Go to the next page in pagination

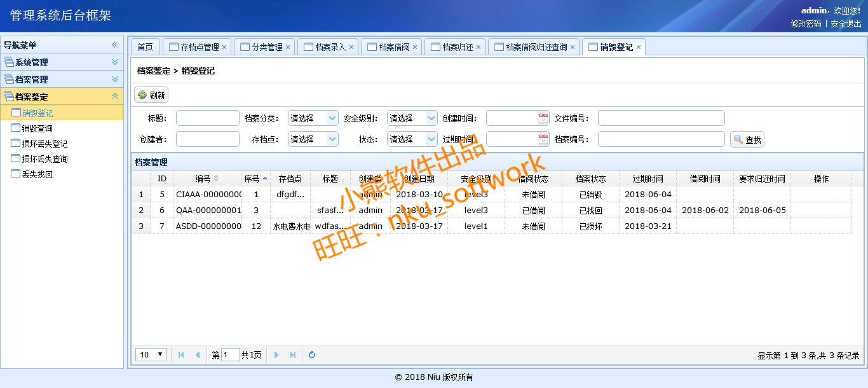[276, 355]
